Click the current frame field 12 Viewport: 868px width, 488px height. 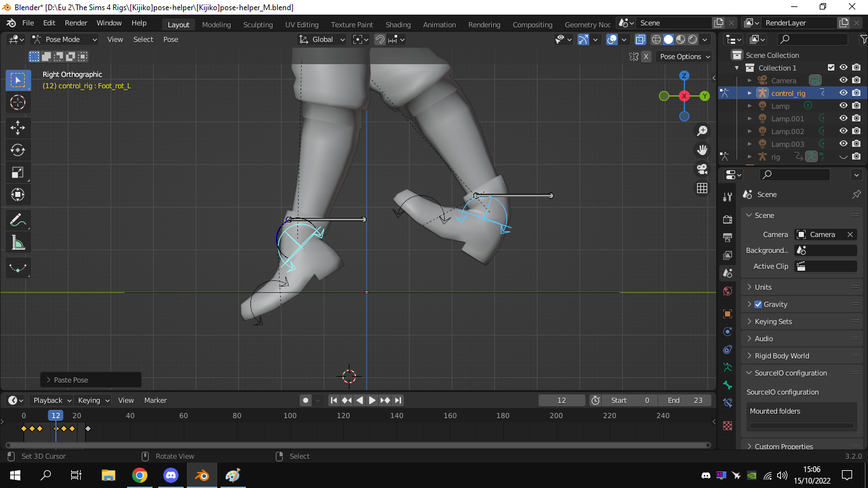pos(562,400)
